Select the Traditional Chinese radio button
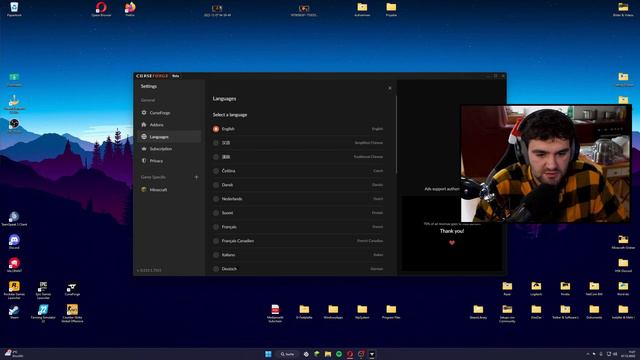The width and height of the screenshot is (640, 360). [x=216, y=157]
